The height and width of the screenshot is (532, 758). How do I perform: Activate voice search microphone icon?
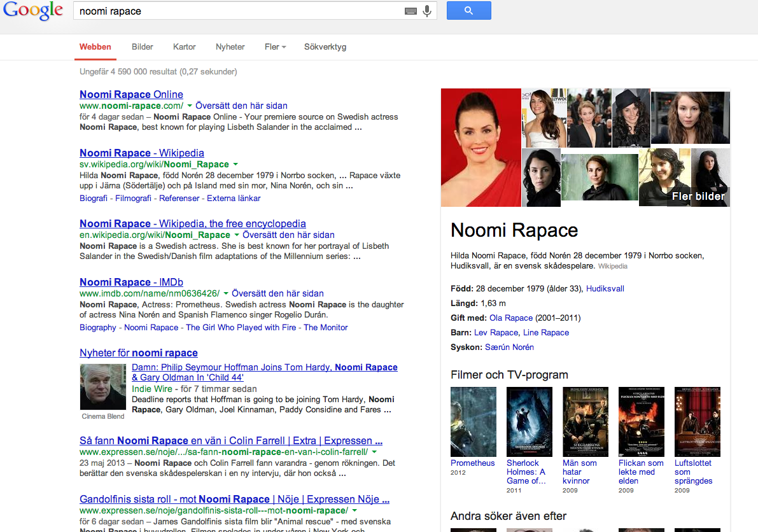click(427, 11)
